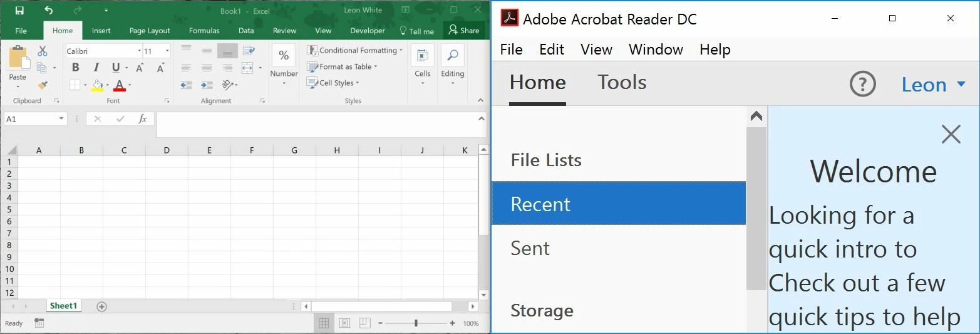Screen dimensions: 980x334
Task: Open the Edit menu in Acrobat Reader
Action: pyautogui.click(x=552, y=50)
